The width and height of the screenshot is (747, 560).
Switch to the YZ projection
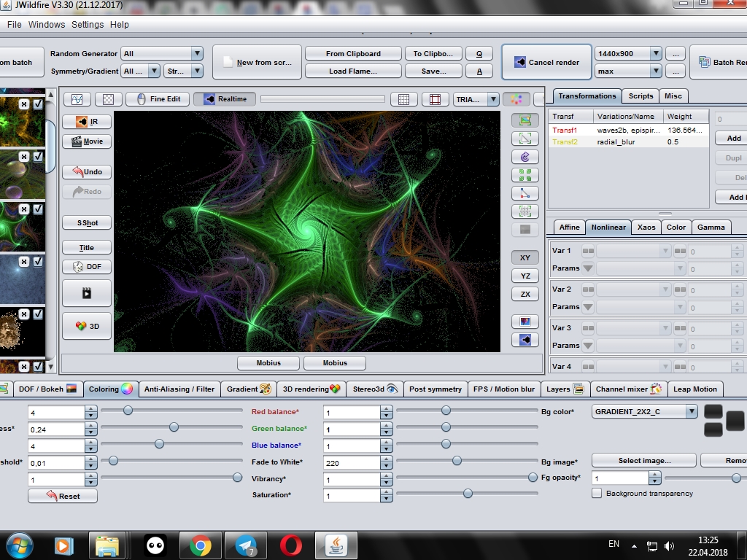click(x=525, y=276)
